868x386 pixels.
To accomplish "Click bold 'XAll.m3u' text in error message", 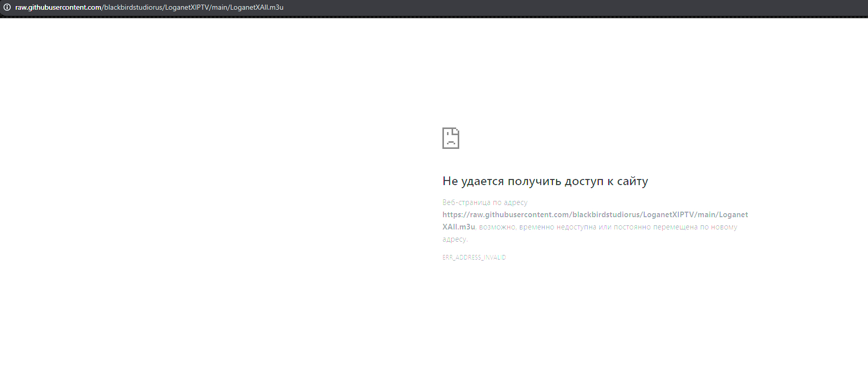I will 458,227.
